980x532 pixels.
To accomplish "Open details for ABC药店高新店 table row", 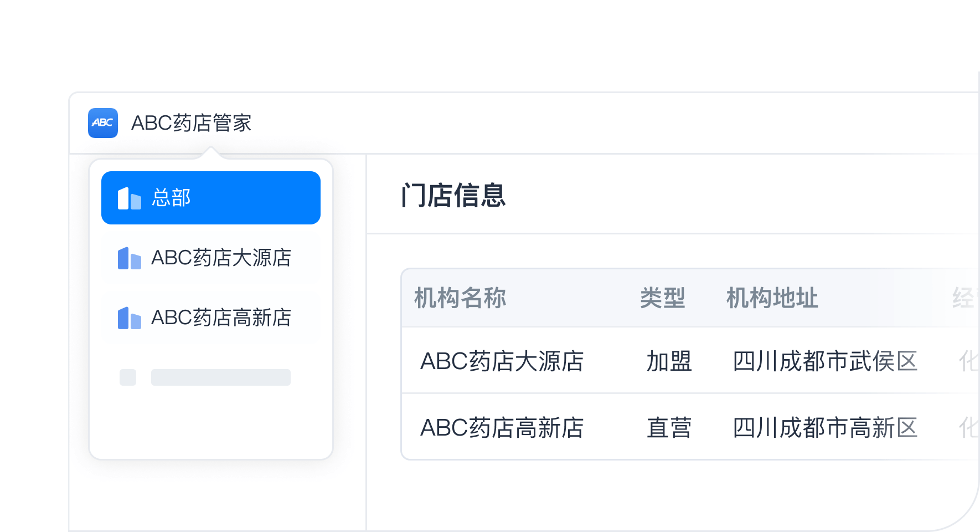I will [x=503, y=427].
